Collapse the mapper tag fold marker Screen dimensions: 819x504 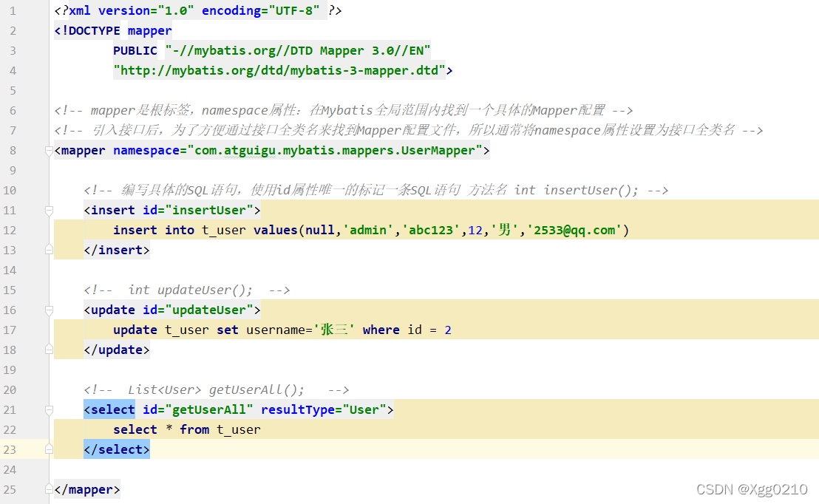tap(49, 151)
